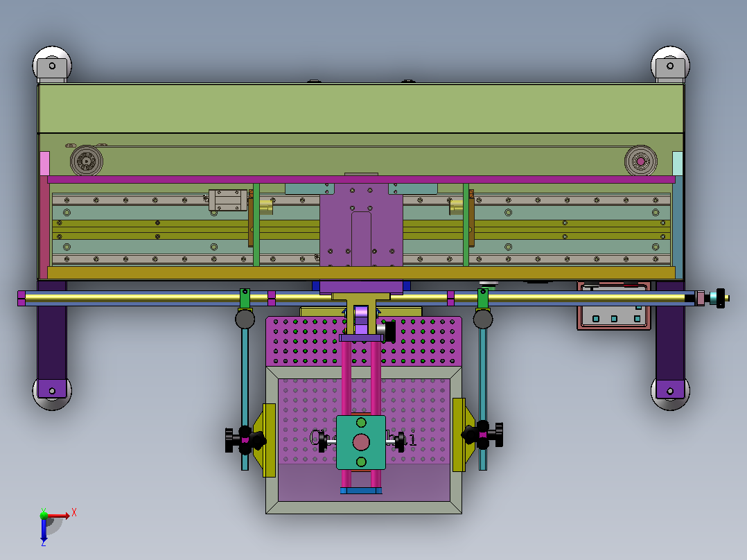Click the purple center carriage plate

tap(361, 225)
